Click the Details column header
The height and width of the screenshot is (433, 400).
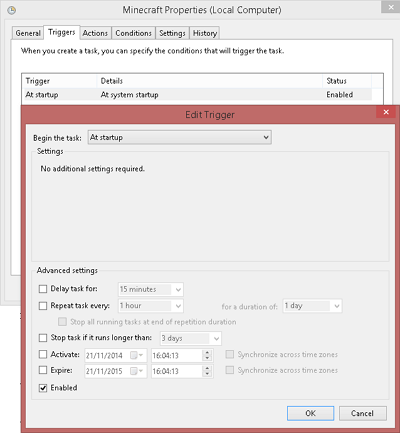pyautogui.click(x=210, y=81)
